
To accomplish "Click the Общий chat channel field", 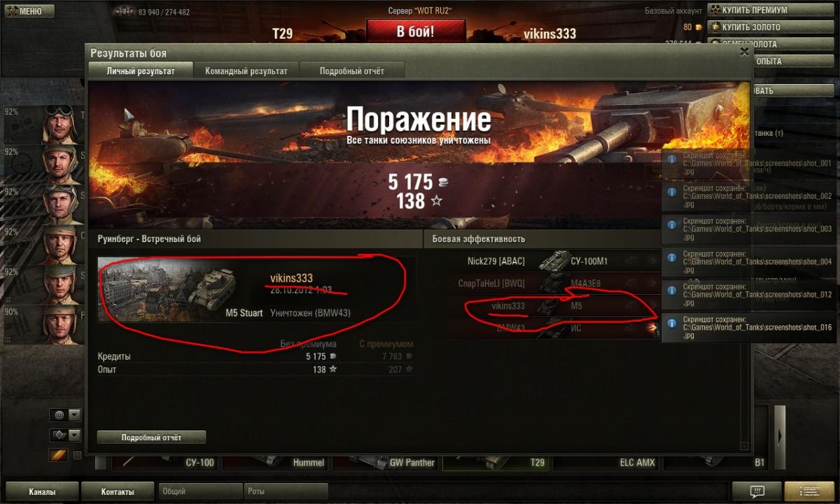I will click(x=201, y=491).
